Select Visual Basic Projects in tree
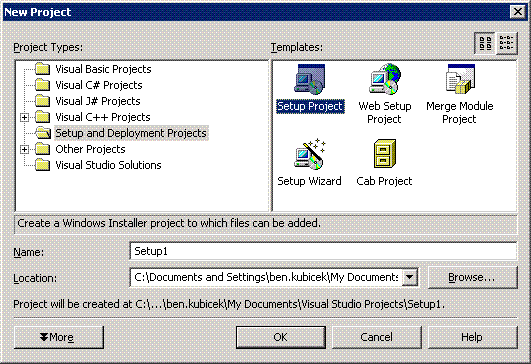531x364 pixels. point(103,69)
